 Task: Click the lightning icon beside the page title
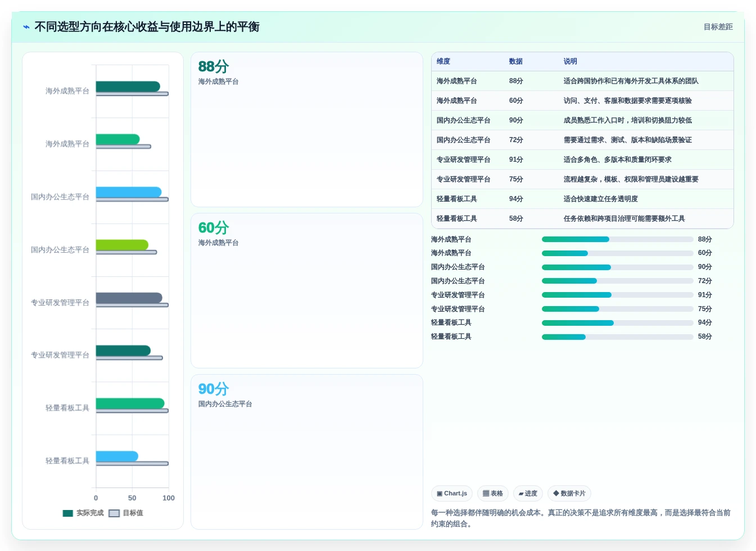pos(26,27)
